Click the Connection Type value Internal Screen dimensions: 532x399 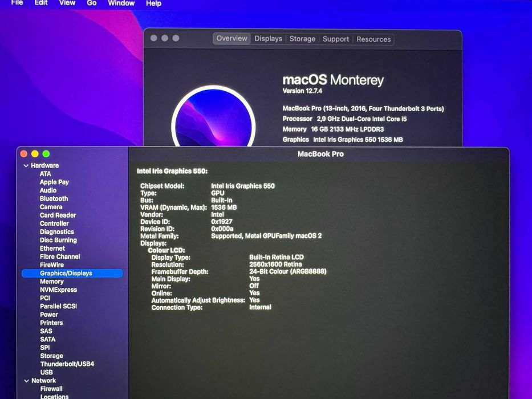point(260,307)
